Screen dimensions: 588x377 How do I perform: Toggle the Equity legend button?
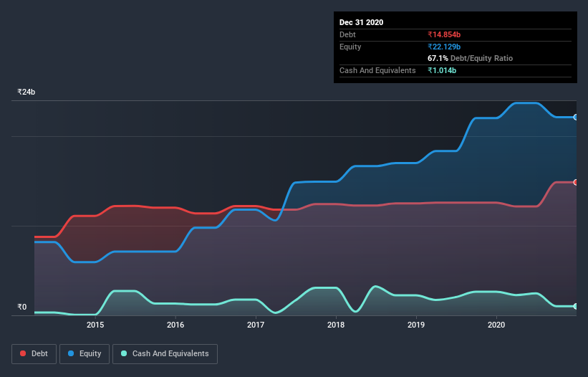click(x=85, y=354)
